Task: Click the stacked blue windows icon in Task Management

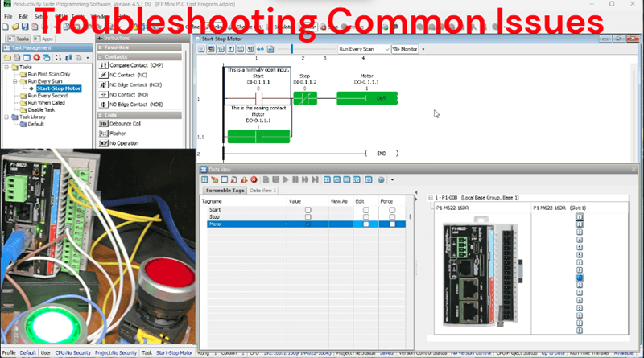Action: point(47,57)
